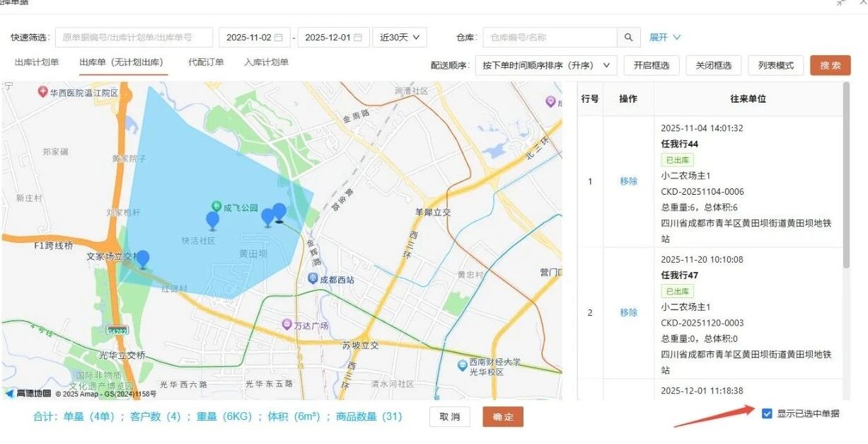868x444 pixels.
Task: Switch to 入库计划单 tab
Action: [x=266, y=62]
